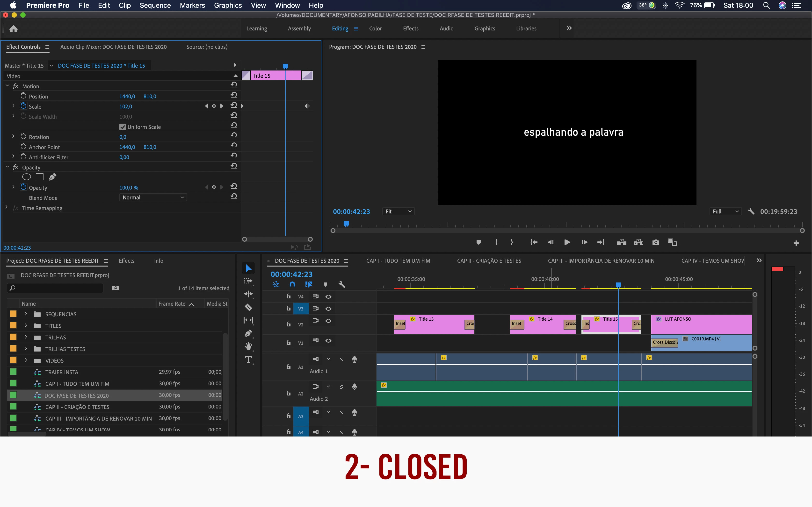The image size is (812, 507).
Task: Mute the Audio 1 track
Action: (x=328, y=359)
